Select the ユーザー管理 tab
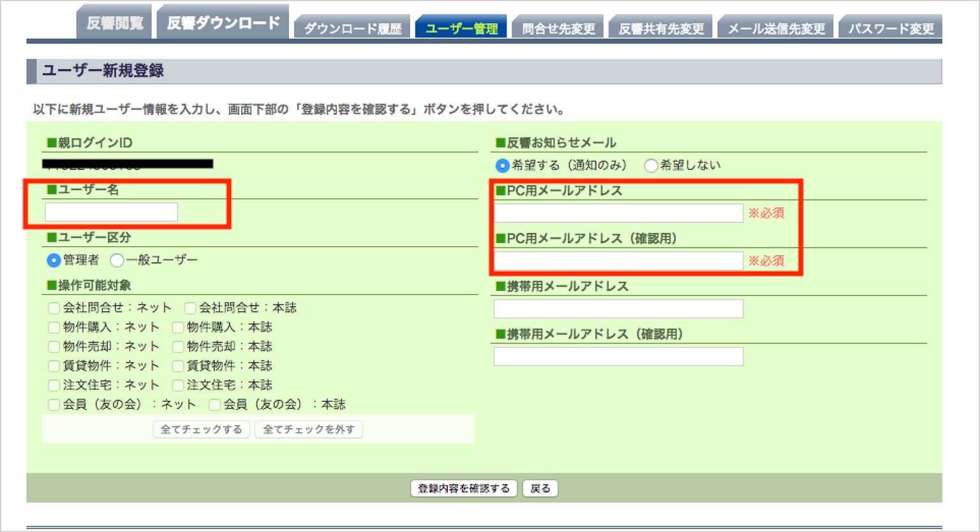980x532 pixels. click(x=461, y=27)
